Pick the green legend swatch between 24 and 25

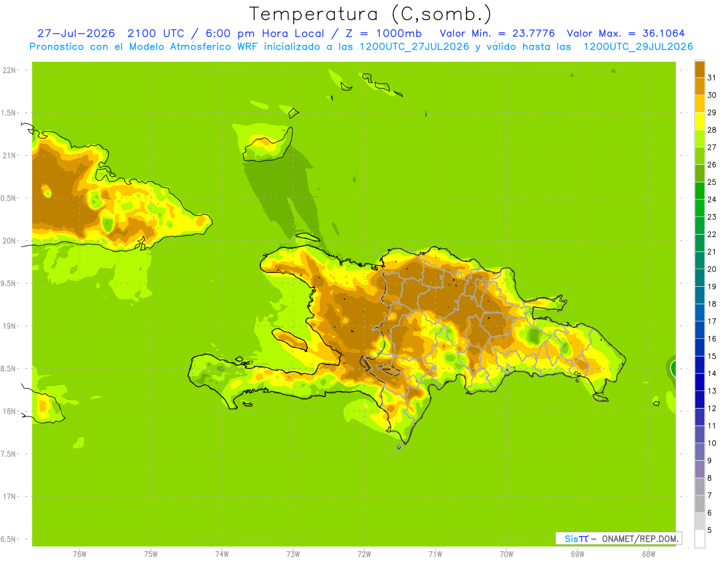699,190
